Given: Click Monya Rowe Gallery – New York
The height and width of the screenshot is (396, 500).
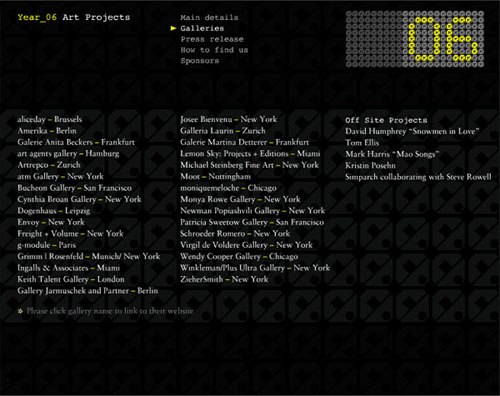Looking at the screenshot, I should coord(240,199).
